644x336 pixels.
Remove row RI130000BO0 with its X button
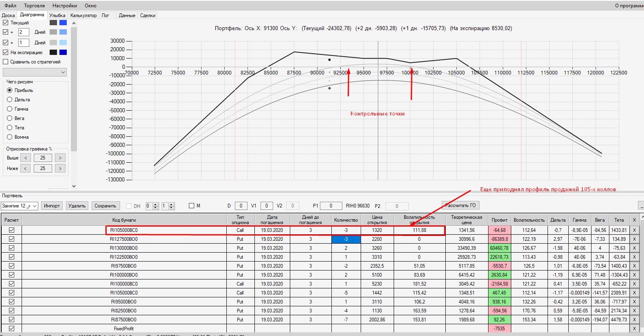(x=634, y=248)
